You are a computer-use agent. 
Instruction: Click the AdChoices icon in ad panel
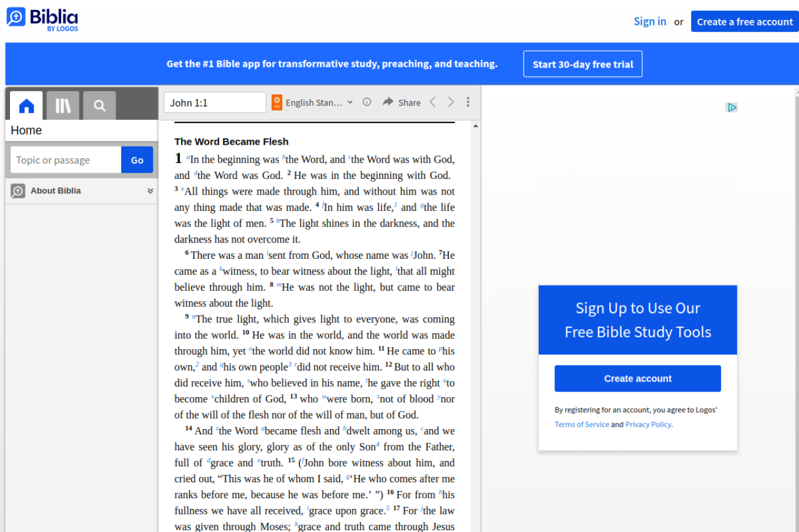point(732,107)
